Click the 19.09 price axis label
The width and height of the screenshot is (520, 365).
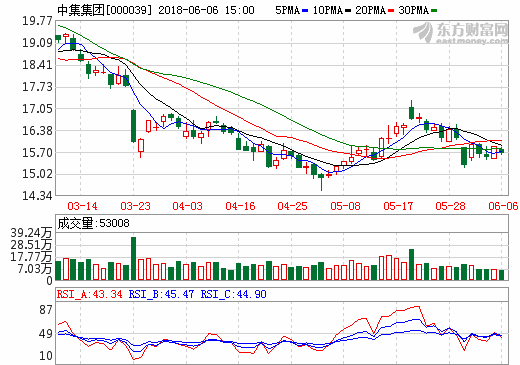[37, 43]
